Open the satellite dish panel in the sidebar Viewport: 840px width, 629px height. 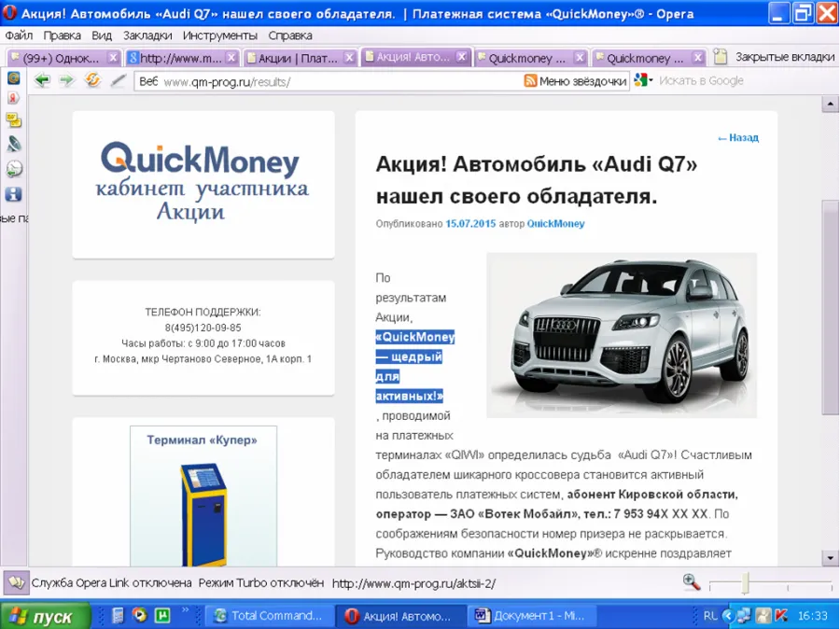[13, 144]
